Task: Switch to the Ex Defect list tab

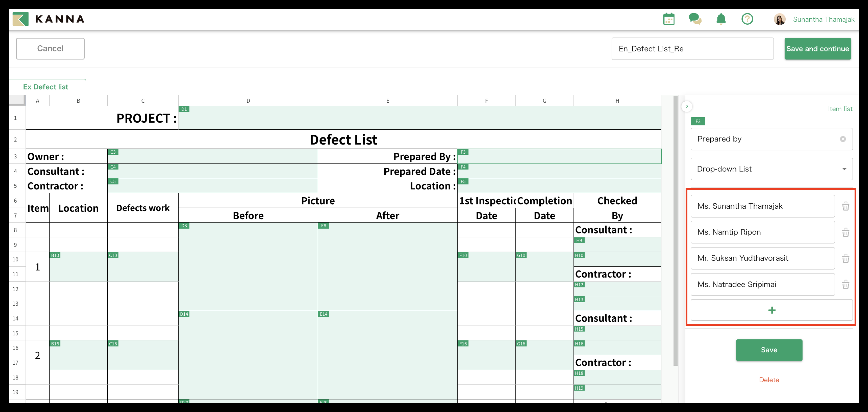Action: (46, 87)
